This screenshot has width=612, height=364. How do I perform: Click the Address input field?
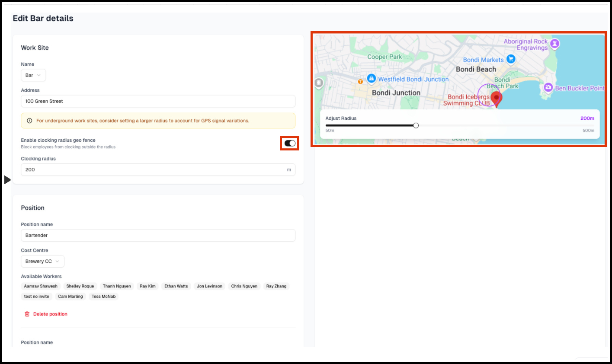[158, 101]
